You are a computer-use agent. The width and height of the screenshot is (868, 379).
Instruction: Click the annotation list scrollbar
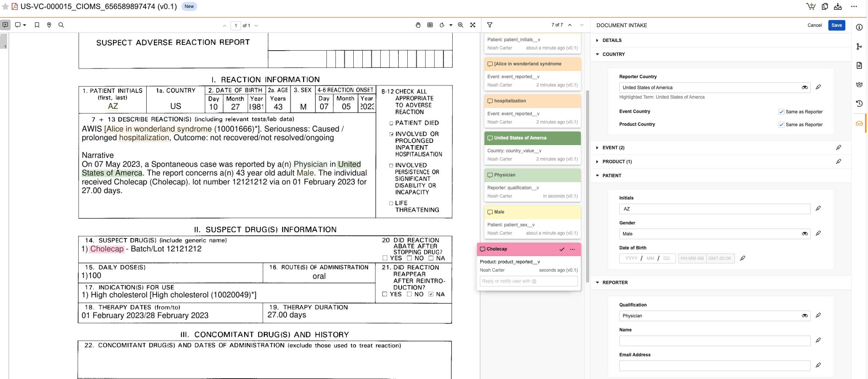tap(587, 186)
